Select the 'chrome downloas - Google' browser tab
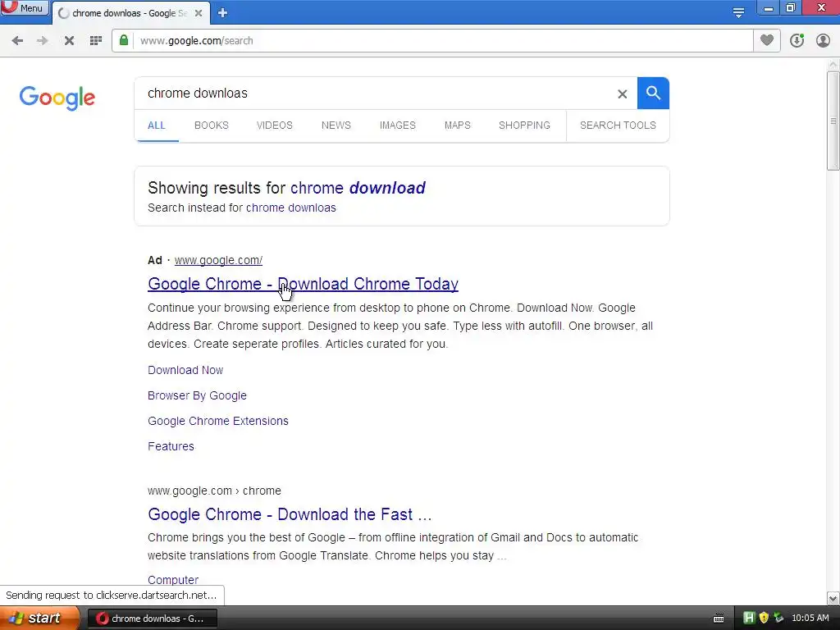840x630 pixels. coord(130,13)
